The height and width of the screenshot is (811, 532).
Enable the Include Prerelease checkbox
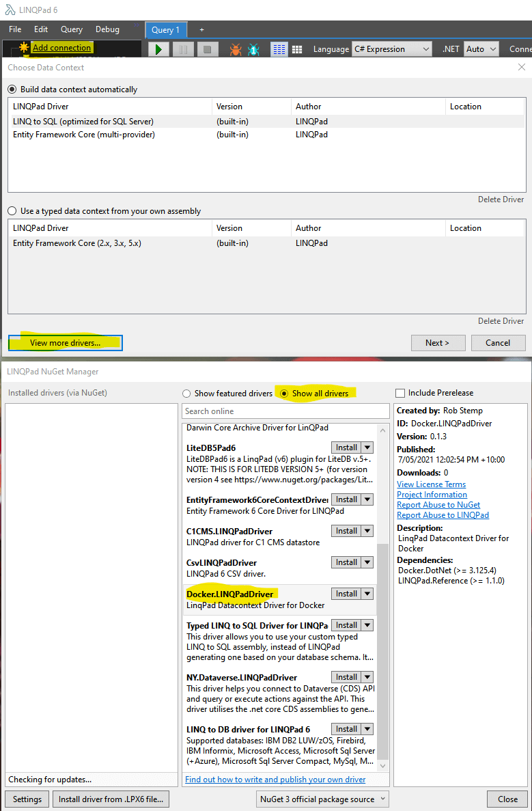pos(400,393)
